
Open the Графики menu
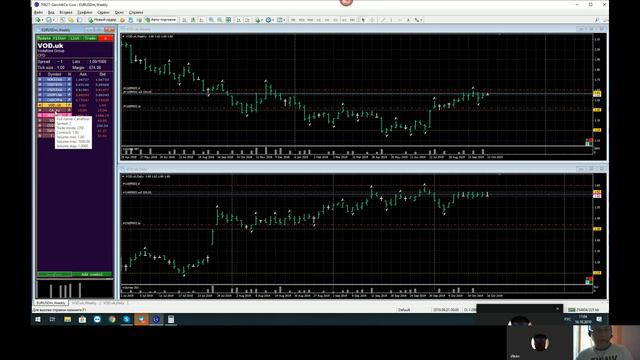click(x=85, y=12)
